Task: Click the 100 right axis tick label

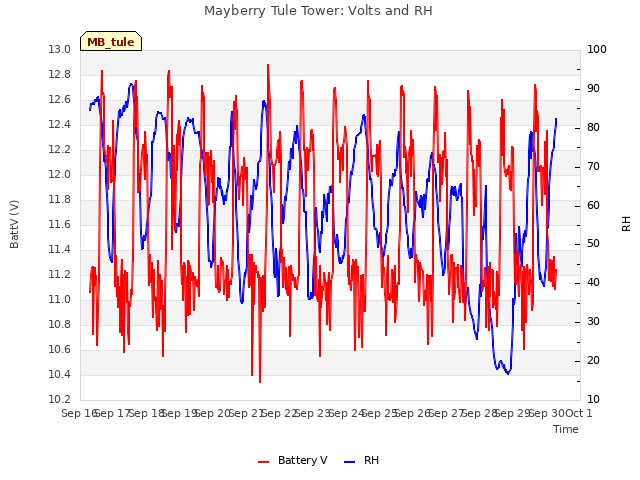Action: 597,50
